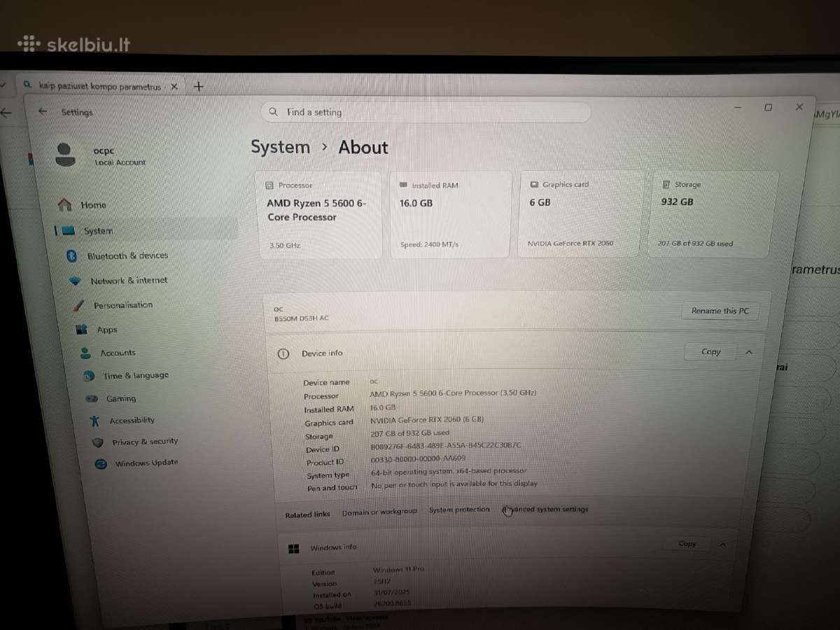This screenshot has width=840, height=630.
Task: Close the browser tab kaip paziuret kompo parametrus
Action: (x=174, y=86)
